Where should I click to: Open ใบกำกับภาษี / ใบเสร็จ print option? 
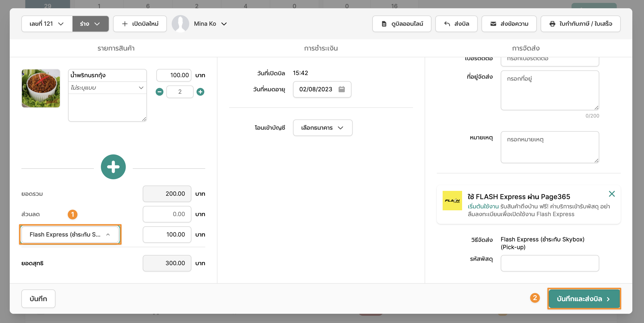580,24
